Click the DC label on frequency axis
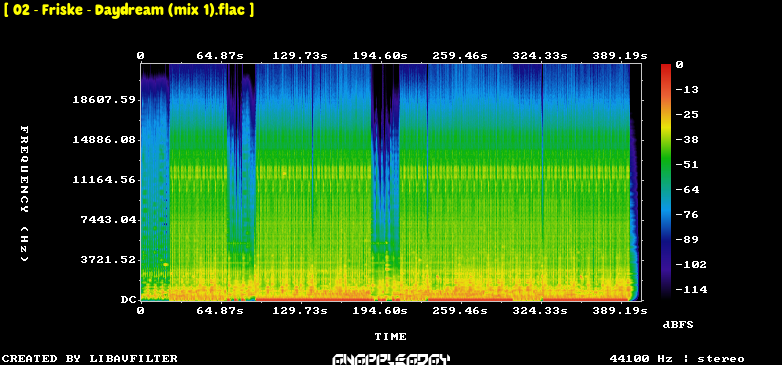782x365 pixels. click(128, 300)
